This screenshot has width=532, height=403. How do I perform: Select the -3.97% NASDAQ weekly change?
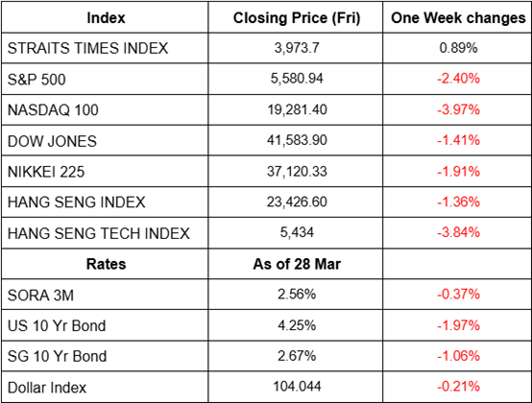458,109
